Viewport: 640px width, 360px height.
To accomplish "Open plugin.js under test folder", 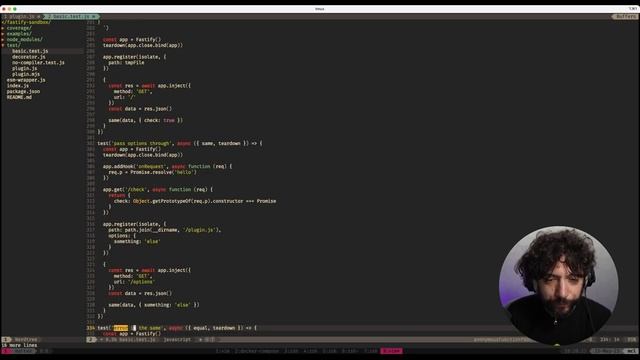I will pos(24,68).
